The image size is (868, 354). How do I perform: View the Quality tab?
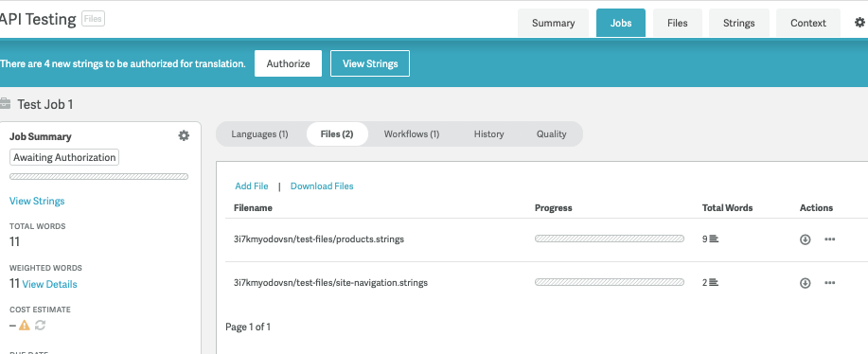[x=551, y=133]
